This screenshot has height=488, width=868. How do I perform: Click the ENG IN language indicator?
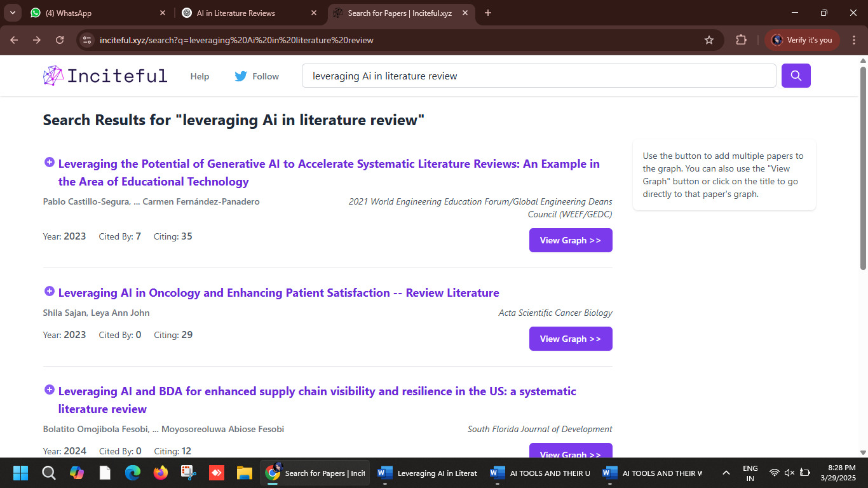click(x=750, y=473)
